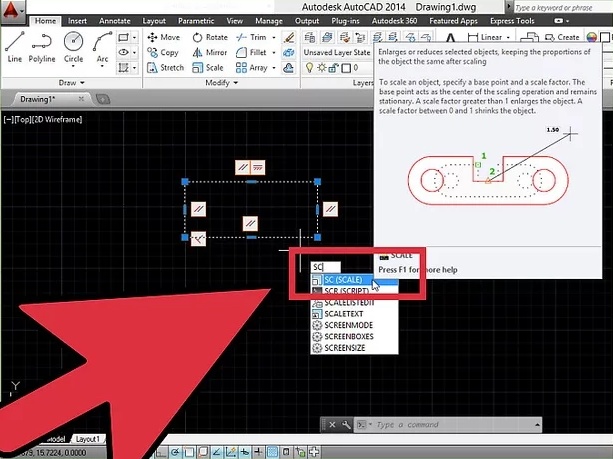Screen dimensions: 613x459
Task: Click the Move tool in Modify panel
Action: pyautogui.click(x=163, y=37)
